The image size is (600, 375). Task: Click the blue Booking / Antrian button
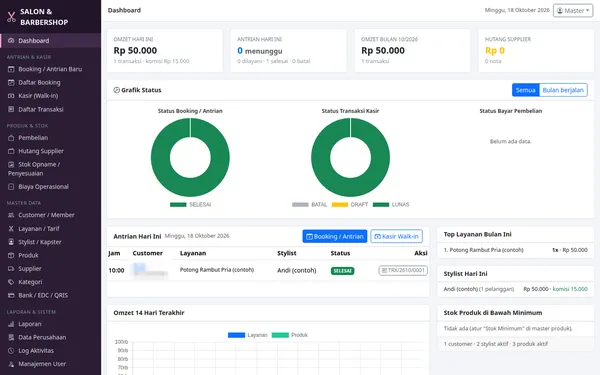click(335, 236)
